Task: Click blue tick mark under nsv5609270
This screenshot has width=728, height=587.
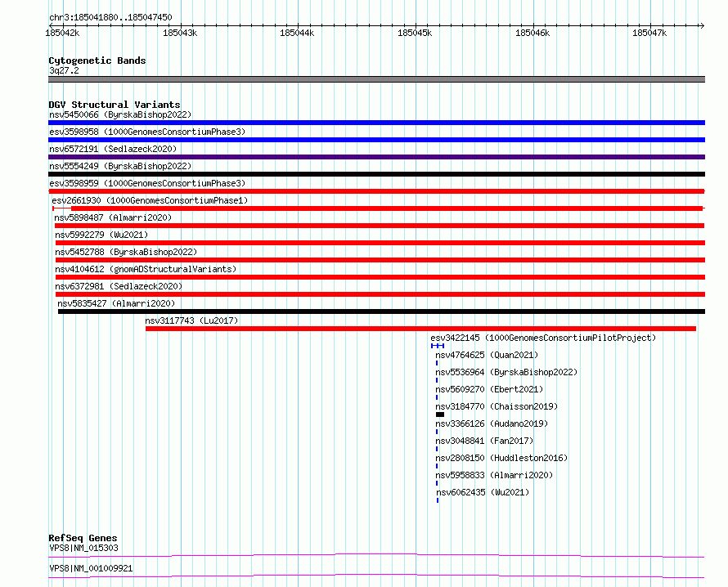Action: 437,397
